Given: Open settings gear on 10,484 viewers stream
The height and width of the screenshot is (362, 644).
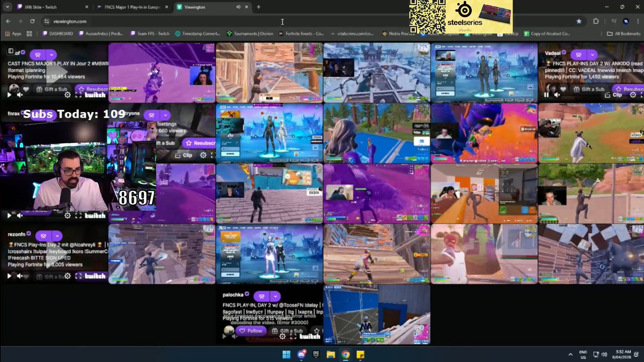Looking at the screenshot, I should 68,95.
